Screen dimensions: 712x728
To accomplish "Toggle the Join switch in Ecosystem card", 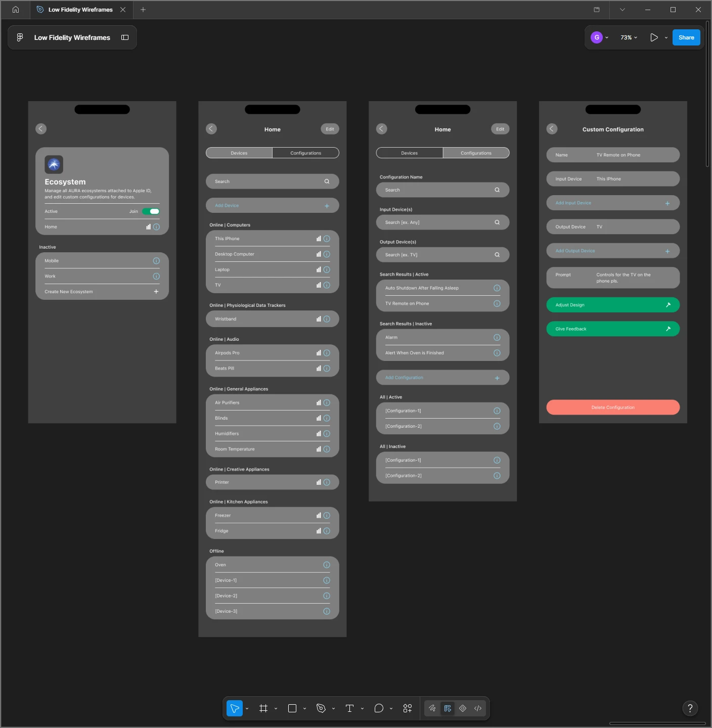I will pos(151,211).
